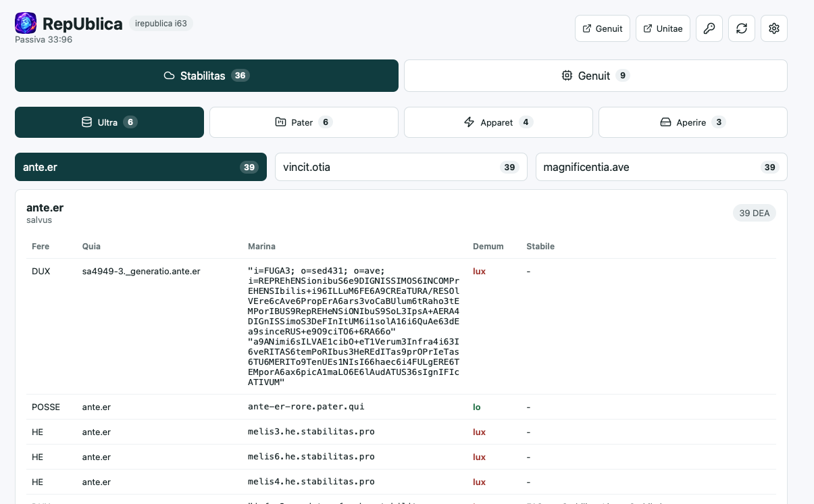This screenshot has width=814, height=504.
Task: Click the POSSE row type cell
Action: [46, 407]
